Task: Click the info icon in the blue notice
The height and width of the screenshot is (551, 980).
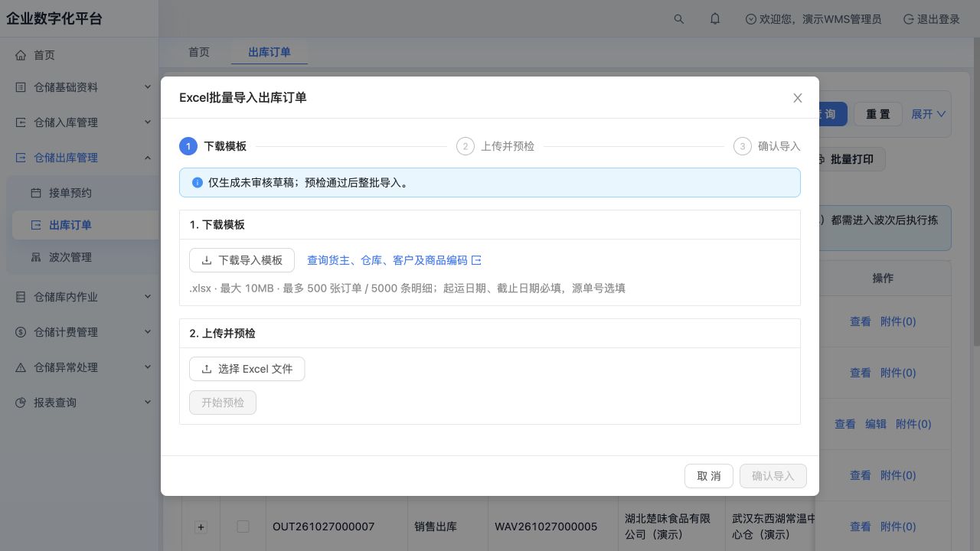Action: tap(198, 183)
